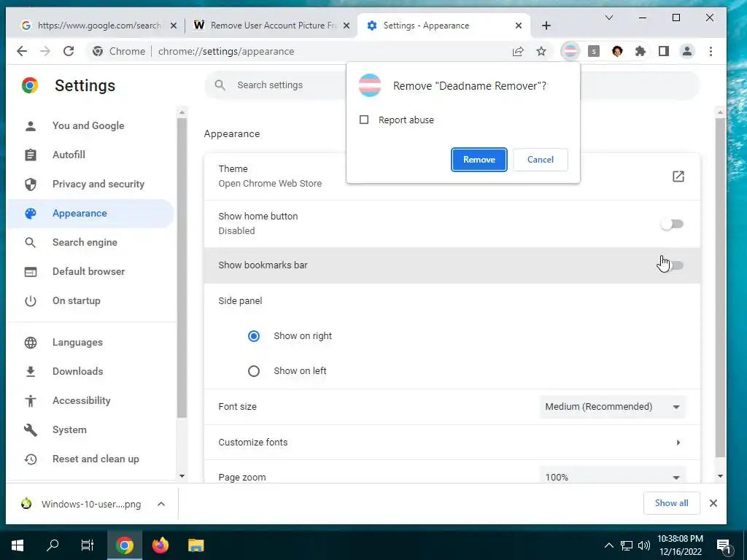Toggle Show bookmarks bar switch
Screen dimensions: 747x560
tap(673, 265)
